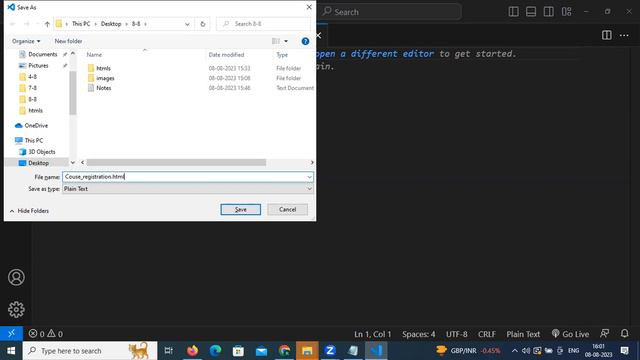Click the Search 8-8 field

coord(263,24)
